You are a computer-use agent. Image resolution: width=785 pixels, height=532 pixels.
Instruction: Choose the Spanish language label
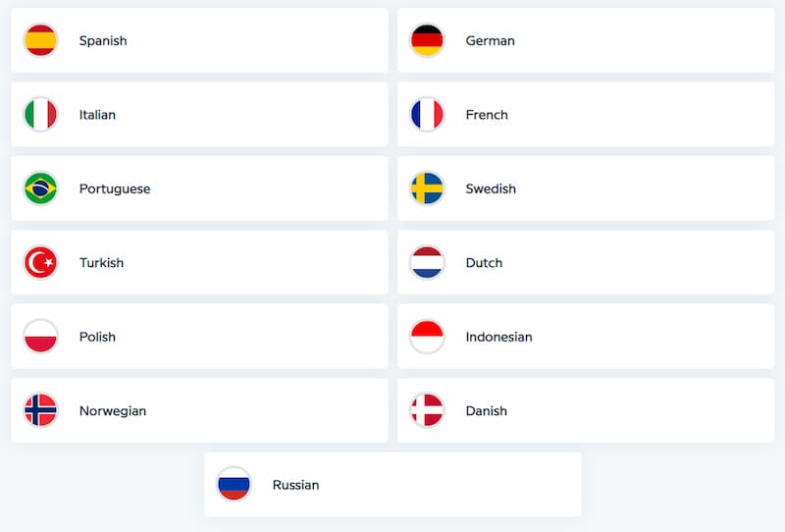(103, 40)
